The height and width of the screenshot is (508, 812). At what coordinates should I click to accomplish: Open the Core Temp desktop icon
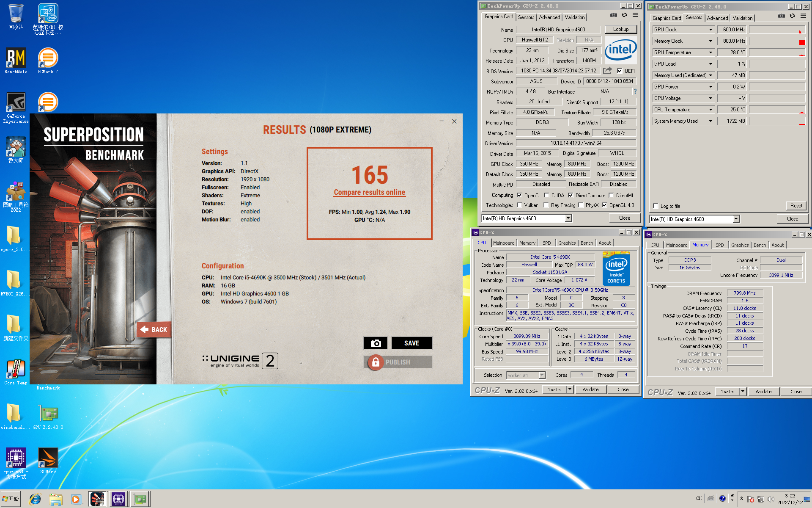click(16, 372)
